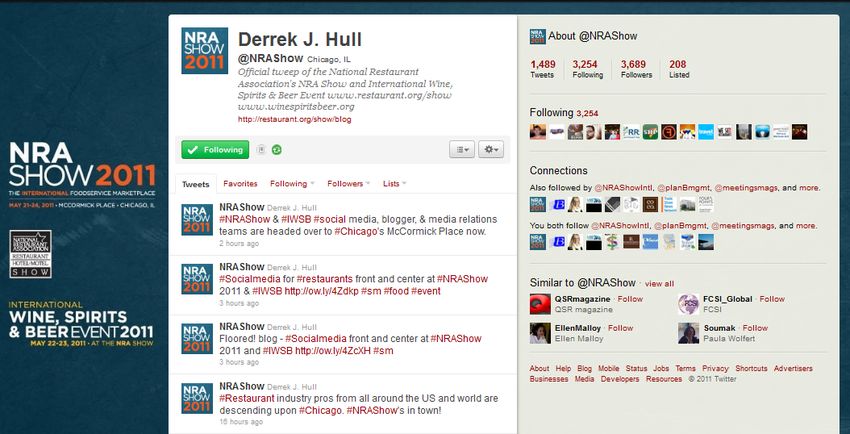Switch to the Favorites tab
850x434 pixels.
pyautogui.click(x=240, y=184)
